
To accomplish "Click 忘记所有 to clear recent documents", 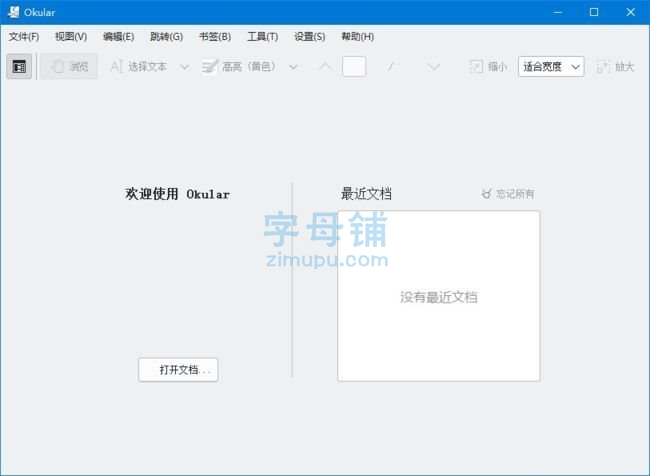I will 508,194.
